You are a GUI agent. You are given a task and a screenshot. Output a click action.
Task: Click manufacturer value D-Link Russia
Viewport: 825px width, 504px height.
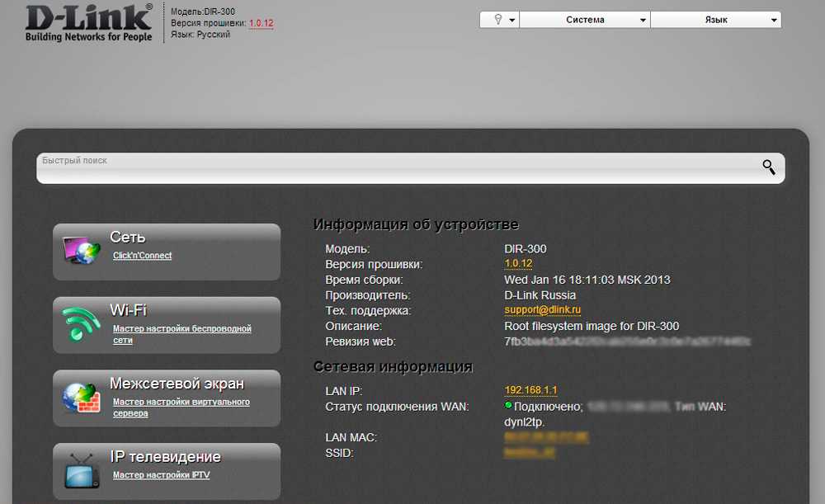540,295
